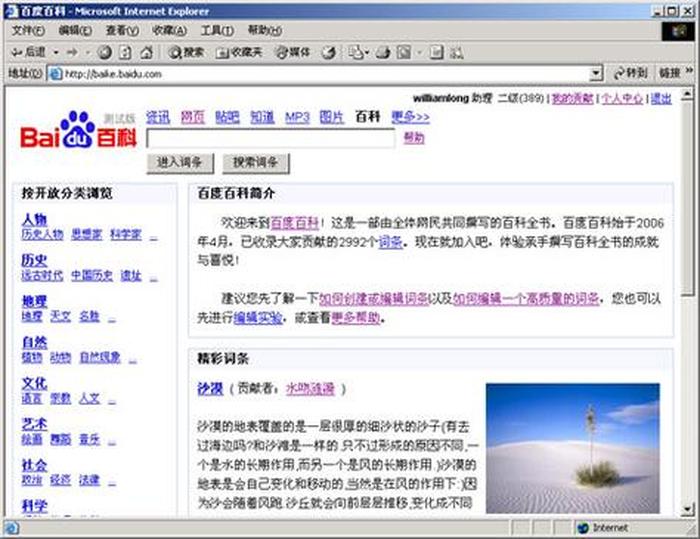Open the 帮助(H) menu
Image resolution: width=700 pixels, height=539 pixels.
tap(264, 30)
